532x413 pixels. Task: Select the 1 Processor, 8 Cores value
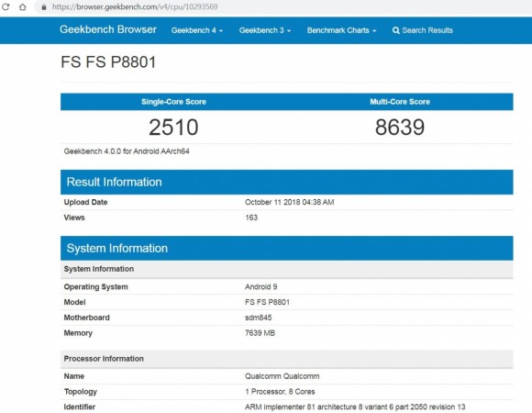point(280,392)
